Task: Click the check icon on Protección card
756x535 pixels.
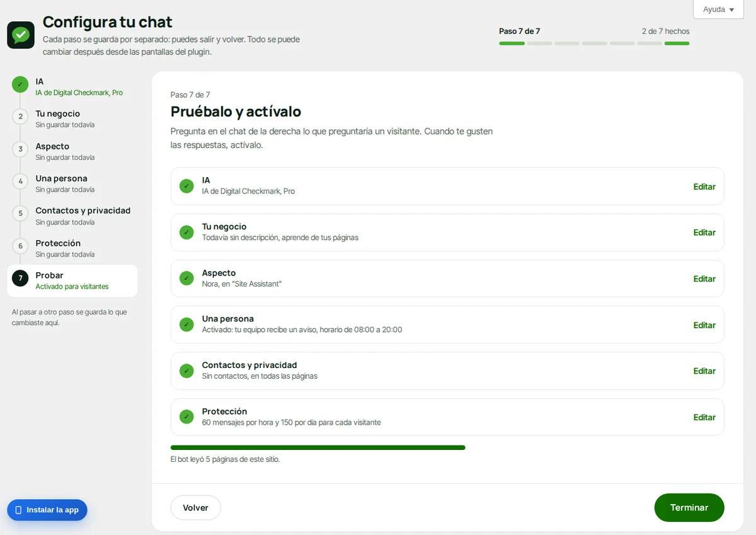Action: coord(186,417)
